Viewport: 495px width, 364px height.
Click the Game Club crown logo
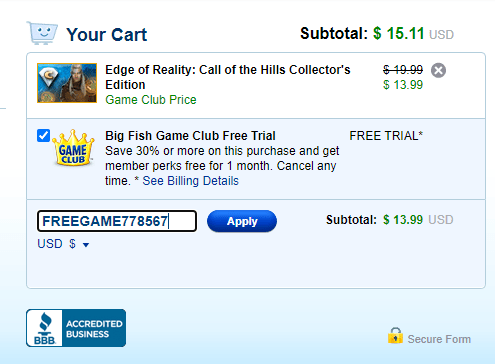pyautogui.click(x=73, y=148)
